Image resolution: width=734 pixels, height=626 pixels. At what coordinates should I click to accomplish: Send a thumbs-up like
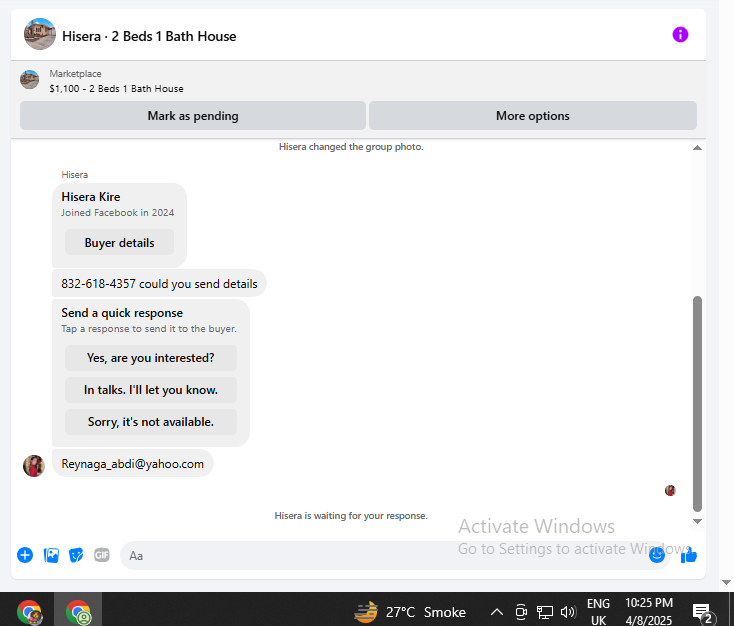689,556
